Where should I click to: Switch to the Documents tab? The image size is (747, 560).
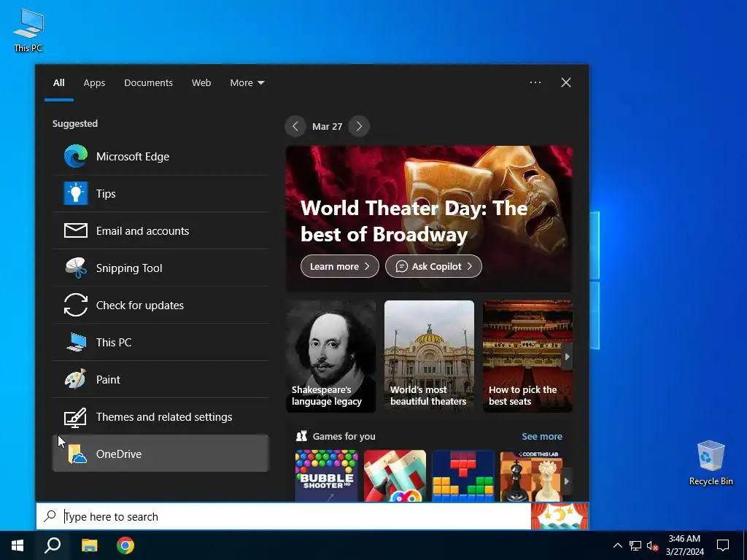[148, 82]
